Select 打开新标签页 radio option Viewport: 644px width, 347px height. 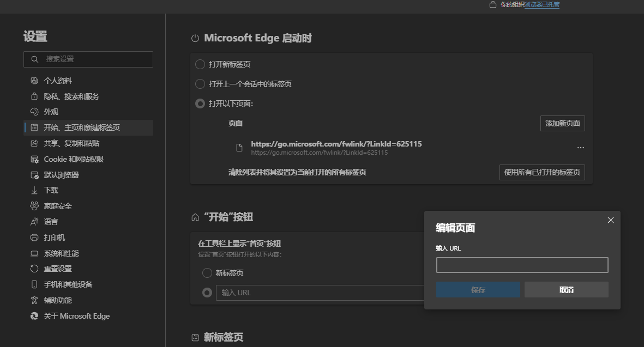200,64
